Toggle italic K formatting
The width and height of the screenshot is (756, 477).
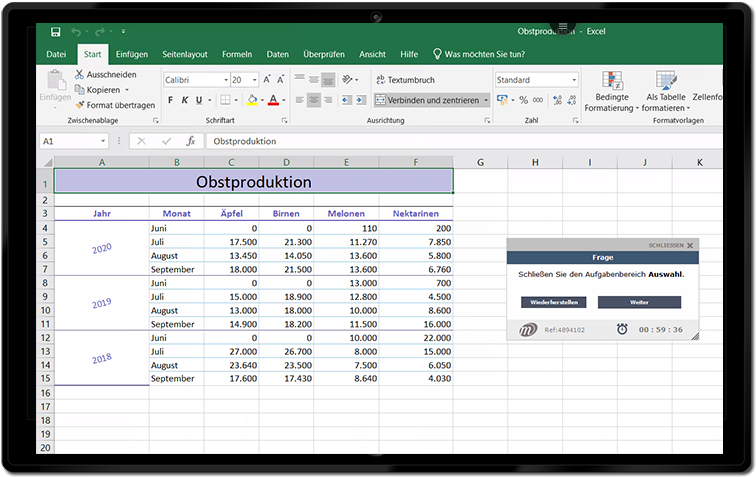185,100
